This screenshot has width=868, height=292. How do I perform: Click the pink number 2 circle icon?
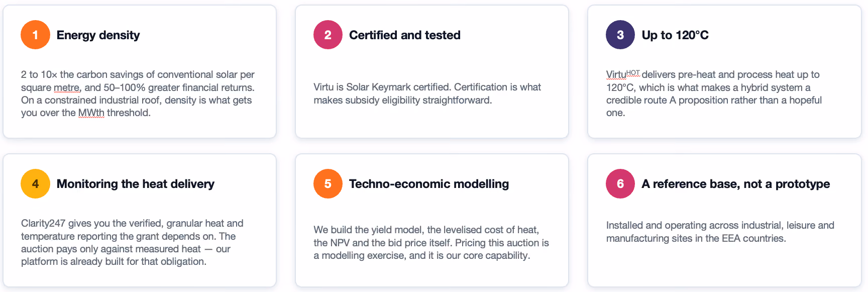[328, 35]
